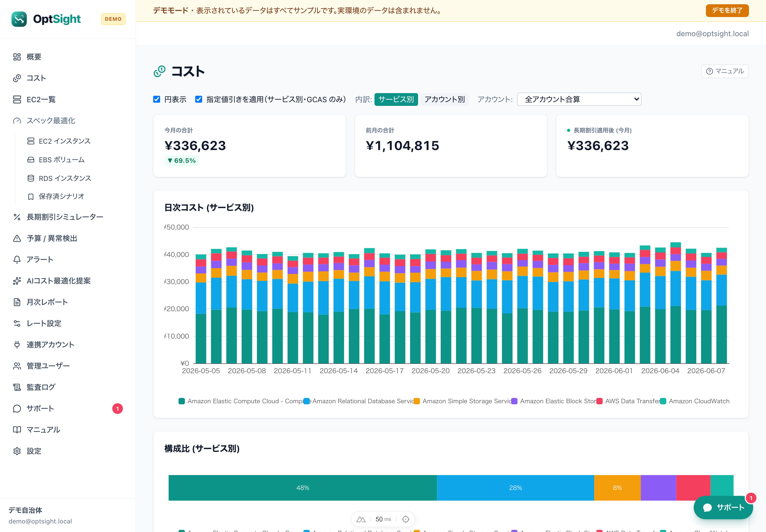Open EC2一覧 server icon

[17, 100]
